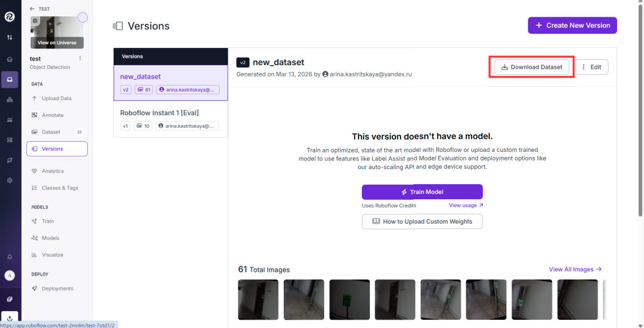Viewport: 644px width, 328px height.
Task: Select the Roboflow Instant 1 [Eval] version
Action: pyautogui.click(x=171, y=119)
